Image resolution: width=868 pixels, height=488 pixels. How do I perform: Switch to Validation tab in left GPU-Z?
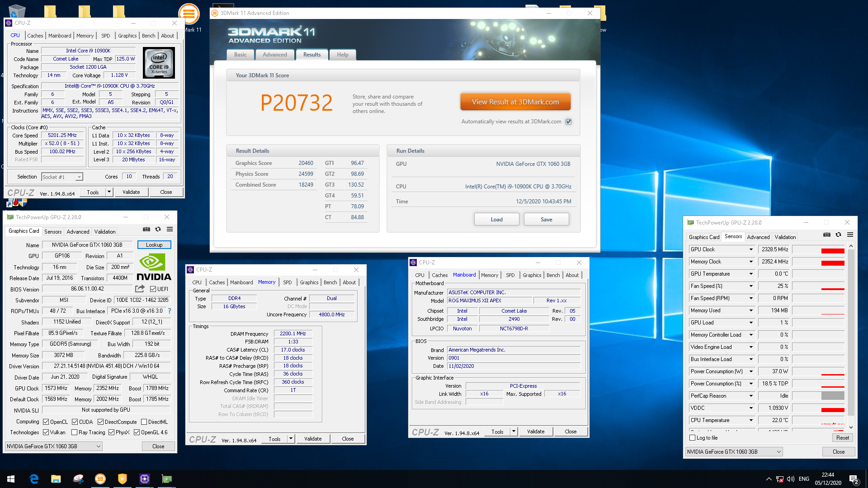(x=105, y=232)
